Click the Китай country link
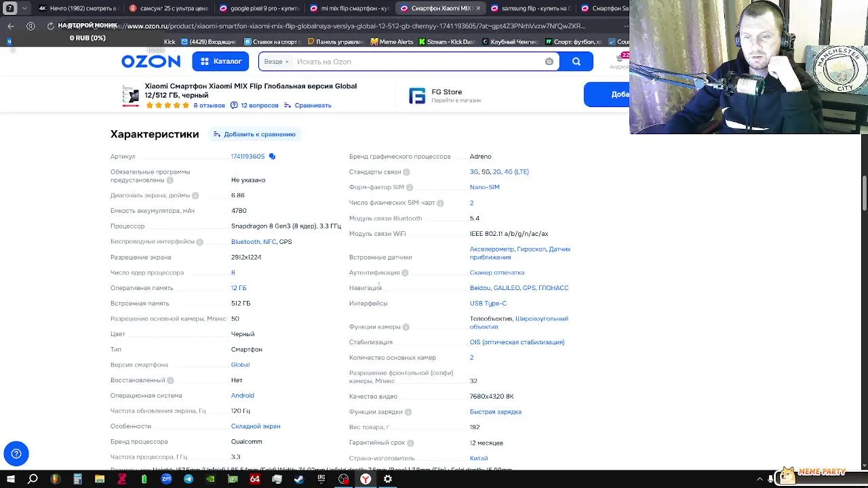 pyautogui.click(x=479, y=458)
